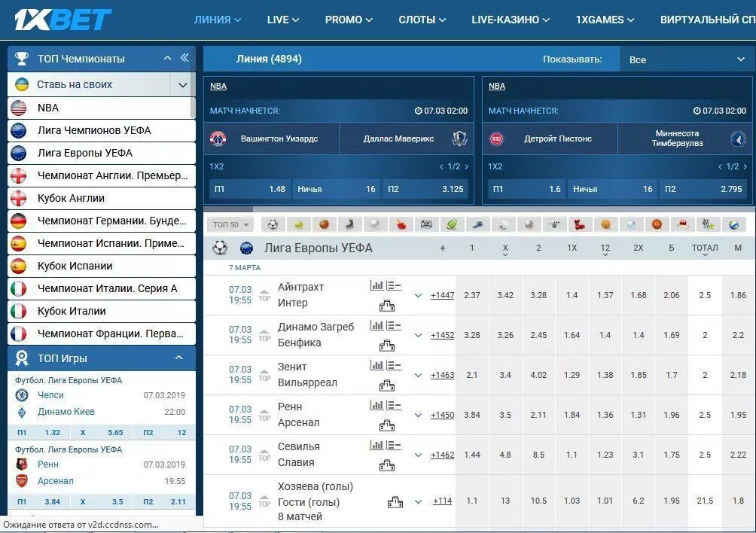Toggle TOP marker for Айнтрахт – Интер match
The width and height of the screenshot is (756, 533).
point(264,295)
